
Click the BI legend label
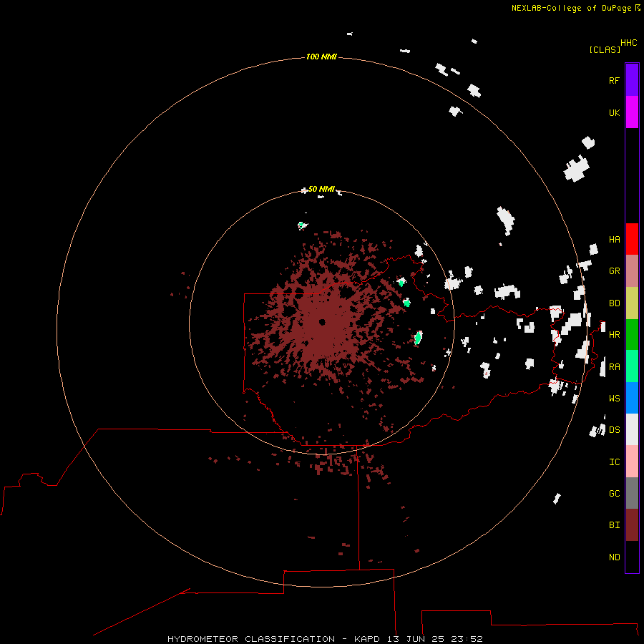pos(614,525)
